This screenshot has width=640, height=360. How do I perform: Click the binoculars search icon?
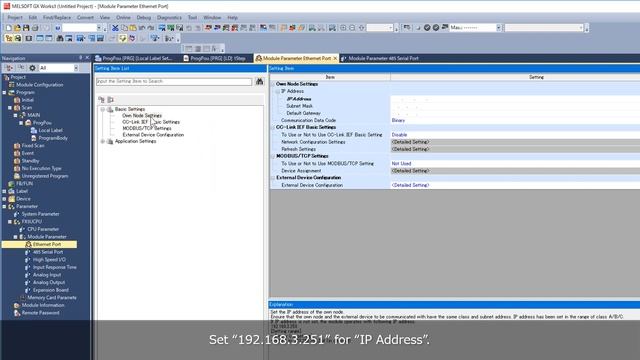tap(260, 81)
